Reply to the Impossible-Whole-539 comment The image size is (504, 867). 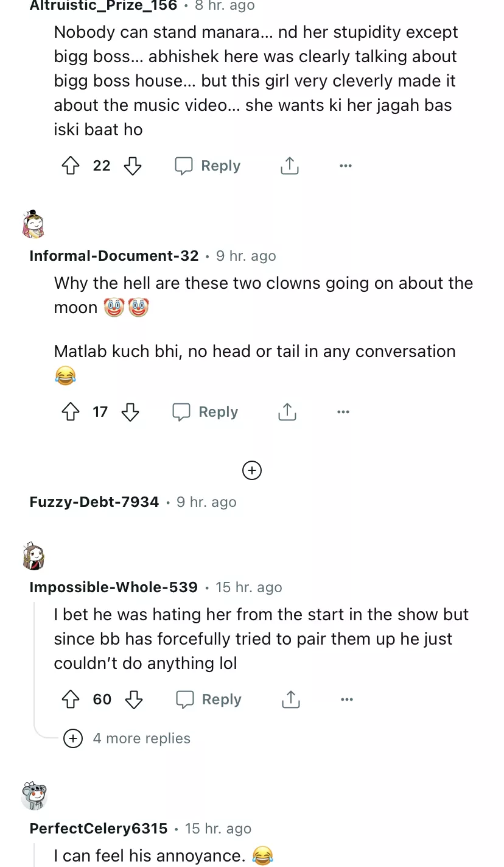tap(209, 699)
